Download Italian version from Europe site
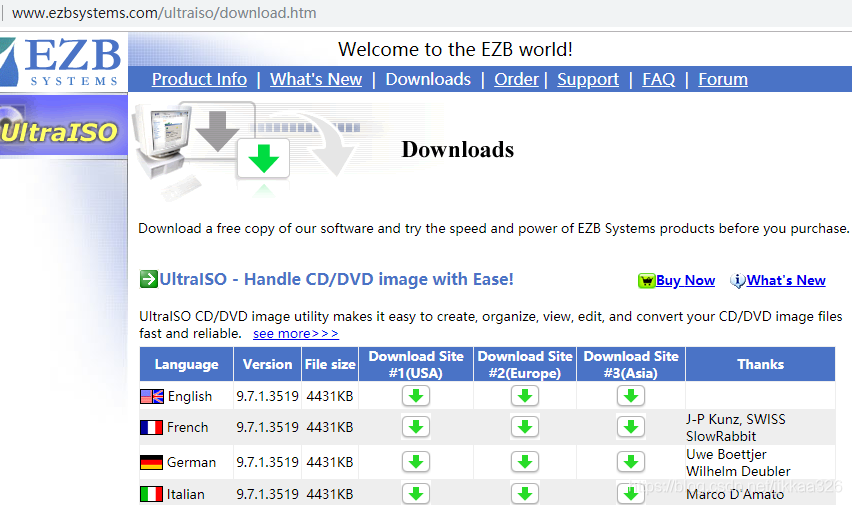The width and height of the screenshot is (852, 505). [x=525, y=494]
